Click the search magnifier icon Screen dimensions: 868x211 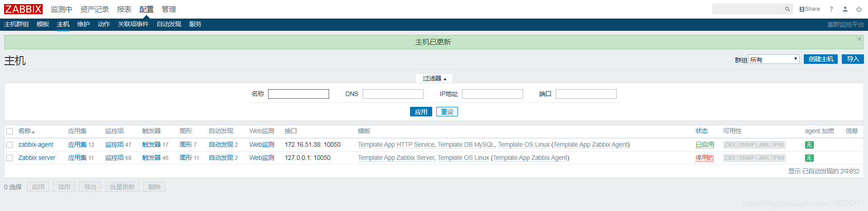pos(787,9)
